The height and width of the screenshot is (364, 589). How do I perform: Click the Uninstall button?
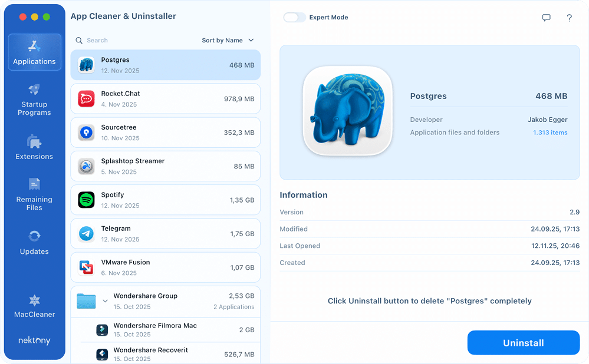[523, 343]
